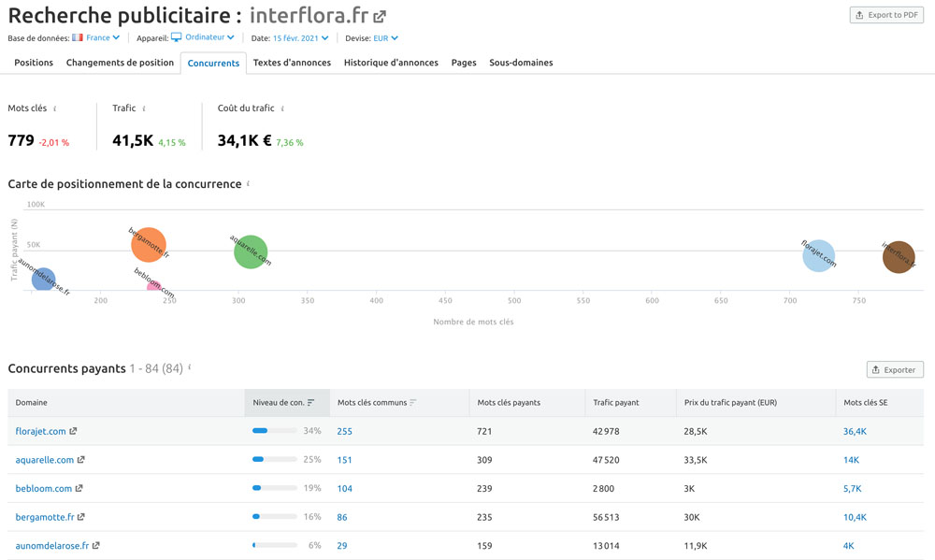
Task: Click common keywords value 86 for bergamotte.fr
Action: pyautogui.click(x=341, y=517)
